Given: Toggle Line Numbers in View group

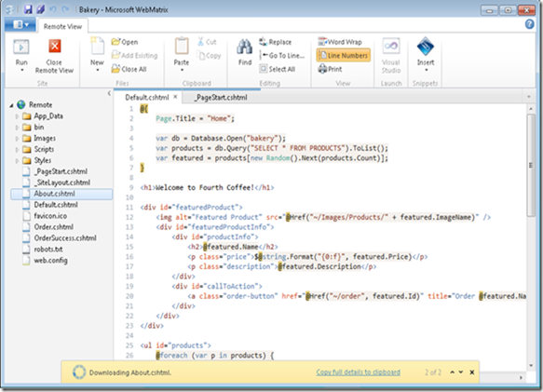Looking at the screenshot, I should point(343,56).
